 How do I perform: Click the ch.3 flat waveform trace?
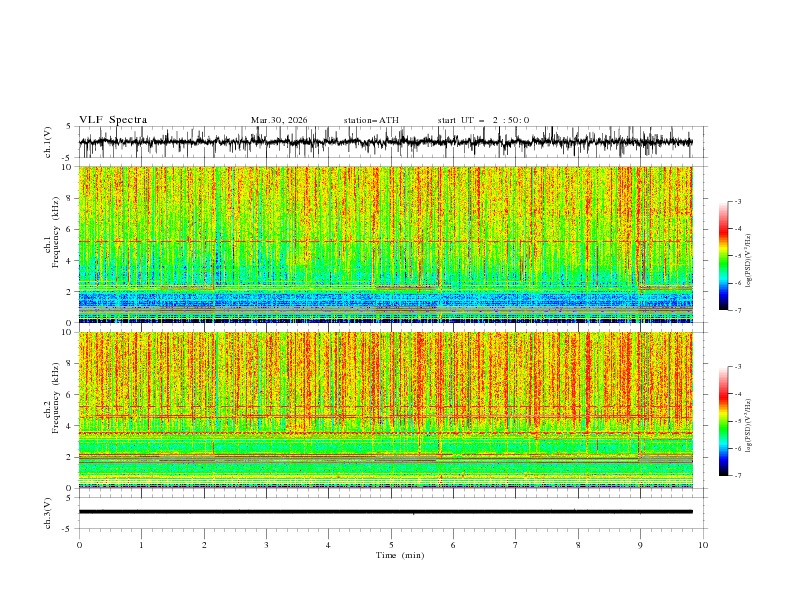[386, 512]
